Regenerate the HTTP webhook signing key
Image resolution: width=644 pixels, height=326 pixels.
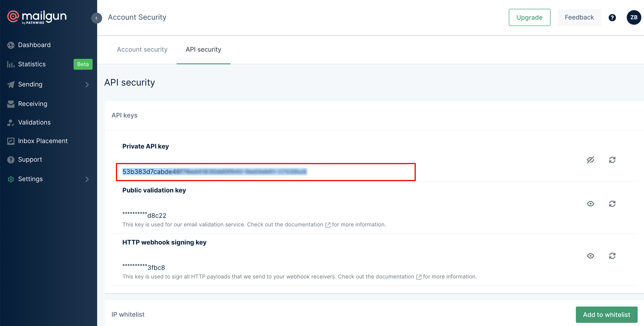tap(612, 256)
